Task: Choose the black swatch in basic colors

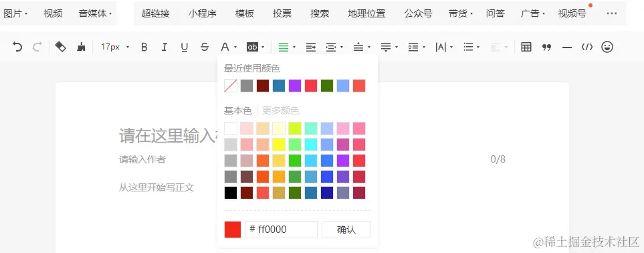Action: click(231, 193)
